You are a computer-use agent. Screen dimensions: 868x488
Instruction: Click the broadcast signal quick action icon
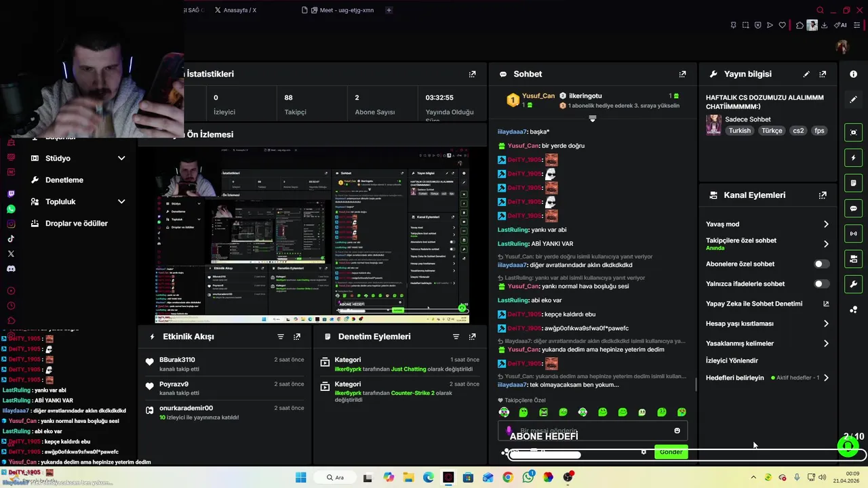(x=853, y=234)
